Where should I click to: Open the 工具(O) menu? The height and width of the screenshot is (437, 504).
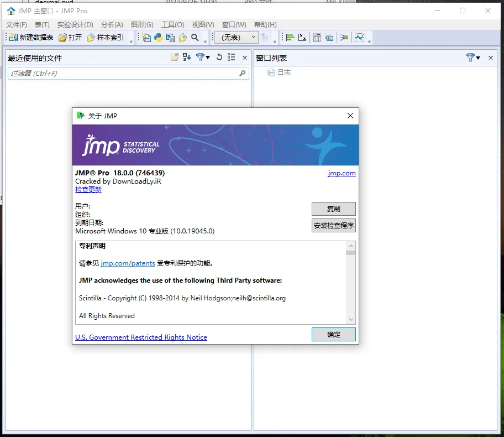[x=173, y=25]
